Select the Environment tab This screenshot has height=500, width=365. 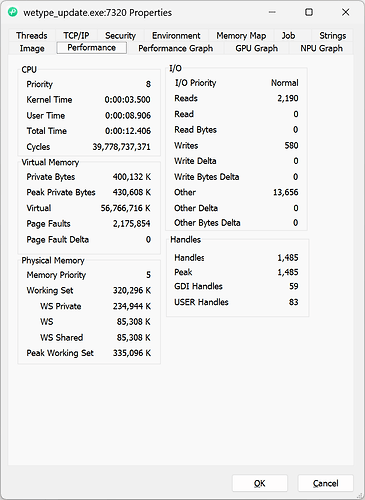coord(176,35)
